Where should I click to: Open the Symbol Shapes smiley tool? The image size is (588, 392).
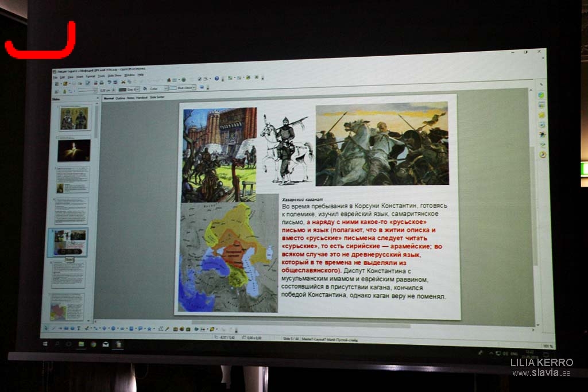(x=113, y=329)
